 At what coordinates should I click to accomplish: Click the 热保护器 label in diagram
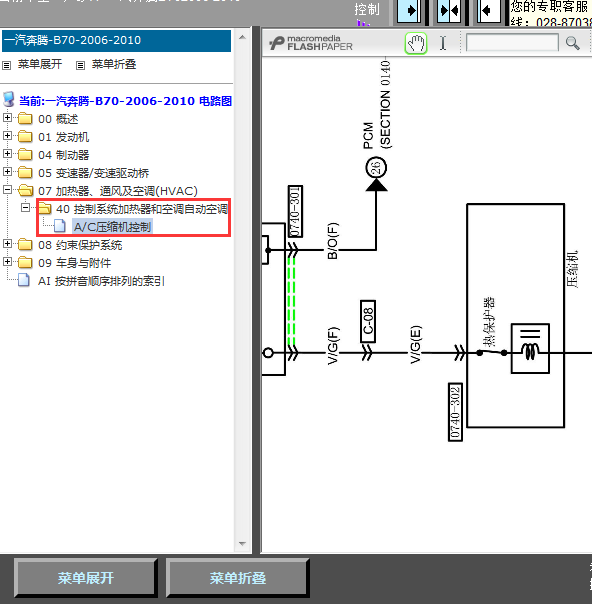point(488,321)
